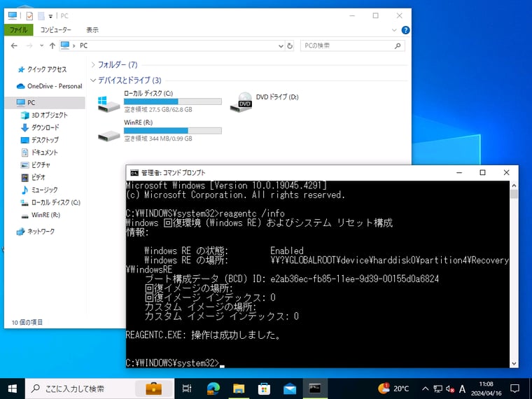Open the clock showing 11:08
The width and height of the screenshot is (532, 399).
(486, 388)
